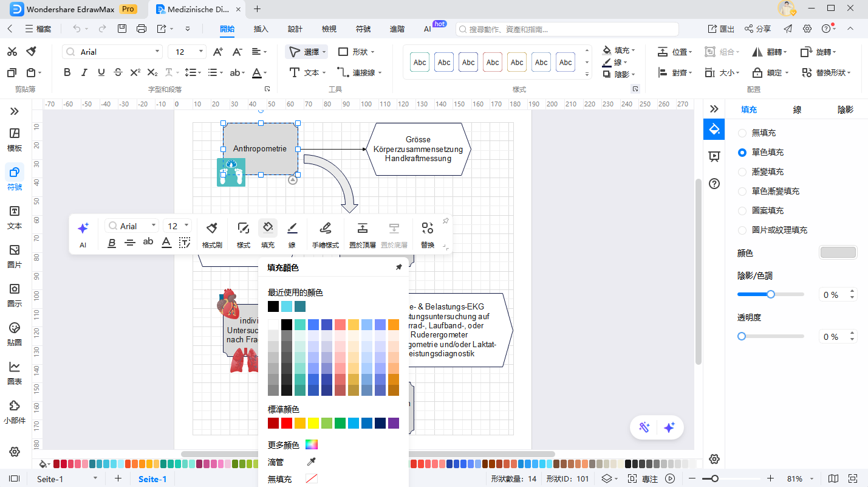Click the Format Painter (格式刷) icon
Screen dimensions: 868x487
tap(211, 229)
